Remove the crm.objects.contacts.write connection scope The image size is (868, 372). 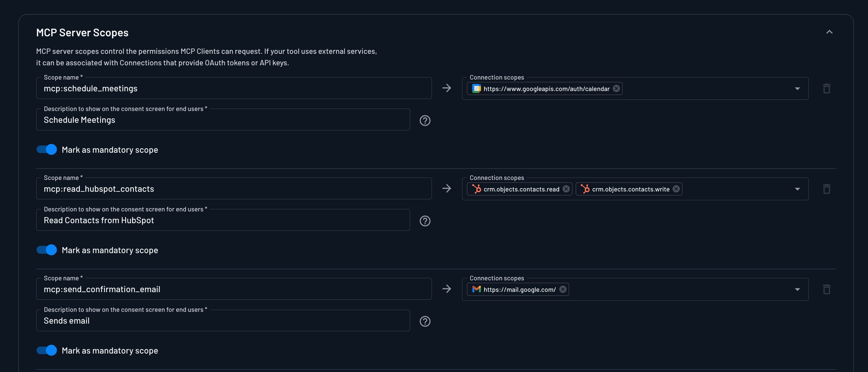point(676,189)
